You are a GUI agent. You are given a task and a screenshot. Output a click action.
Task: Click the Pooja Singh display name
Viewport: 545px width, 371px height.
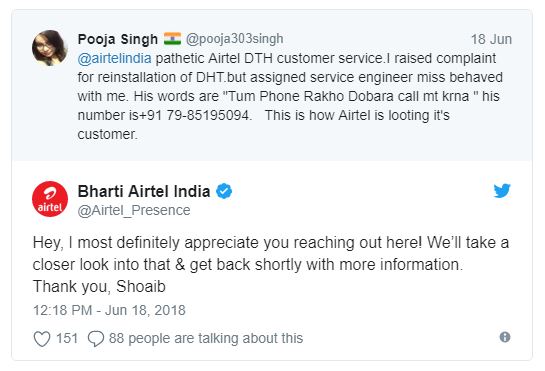point(117,39)
